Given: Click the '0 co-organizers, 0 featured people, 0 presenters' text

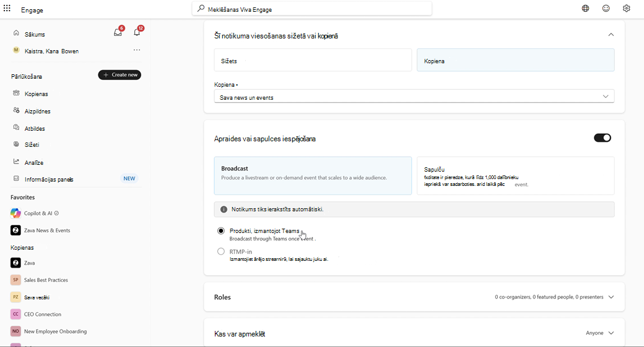Looking at the screenshot, I should [549, 297].
